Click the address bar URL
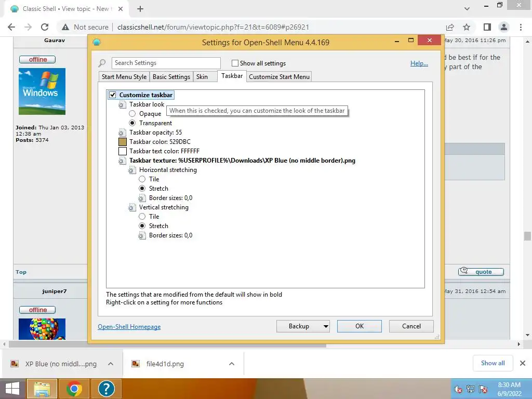 click(x=213, y=27)
